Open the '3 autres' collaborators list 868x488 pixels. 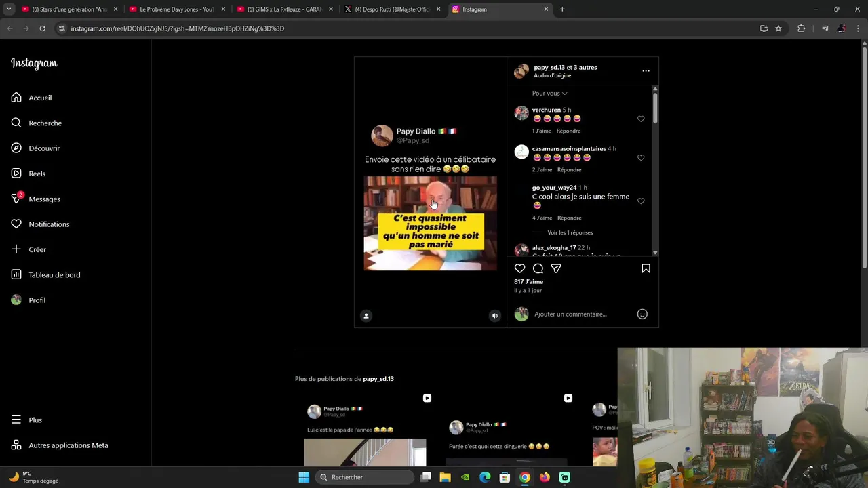(585, 67)
